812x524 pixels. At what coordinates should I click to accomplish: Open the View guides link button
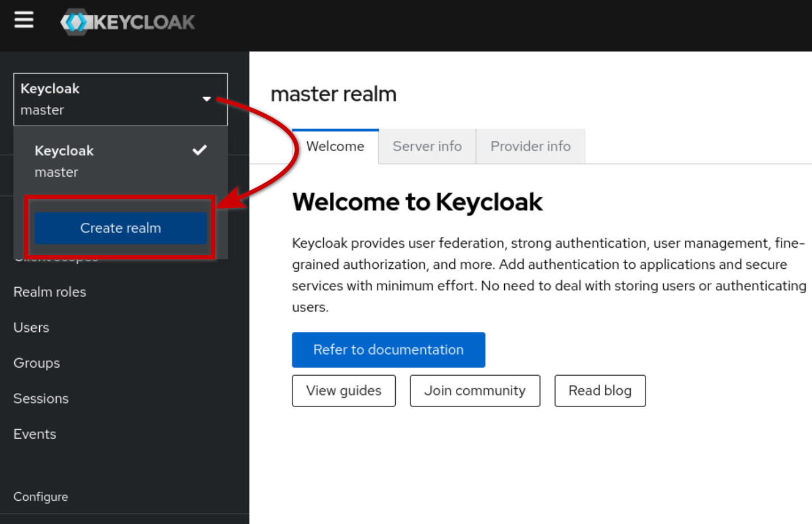tap(344, 390)
